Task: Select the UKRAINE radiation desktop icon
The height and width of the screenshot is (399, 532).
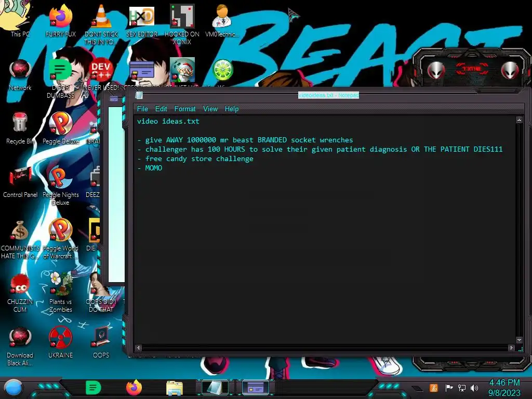Action: (60, 343)
